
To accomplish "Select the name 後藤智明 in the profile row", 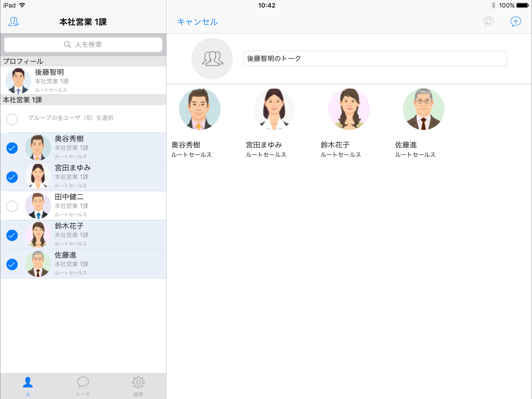I will pyautogui.click(x=49, y=72).
